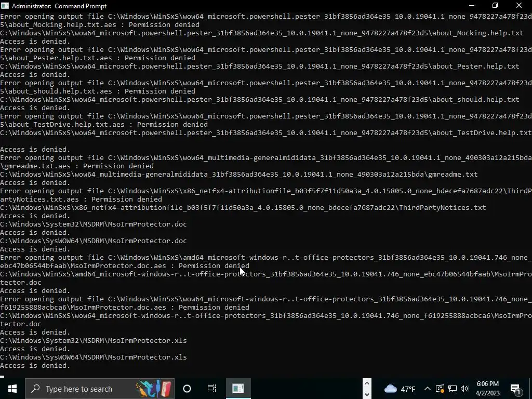Click the '\gmreadme.txt.aes : Permission denied' line
This screenshot has width=532, height=399.
tap(77, 166)
